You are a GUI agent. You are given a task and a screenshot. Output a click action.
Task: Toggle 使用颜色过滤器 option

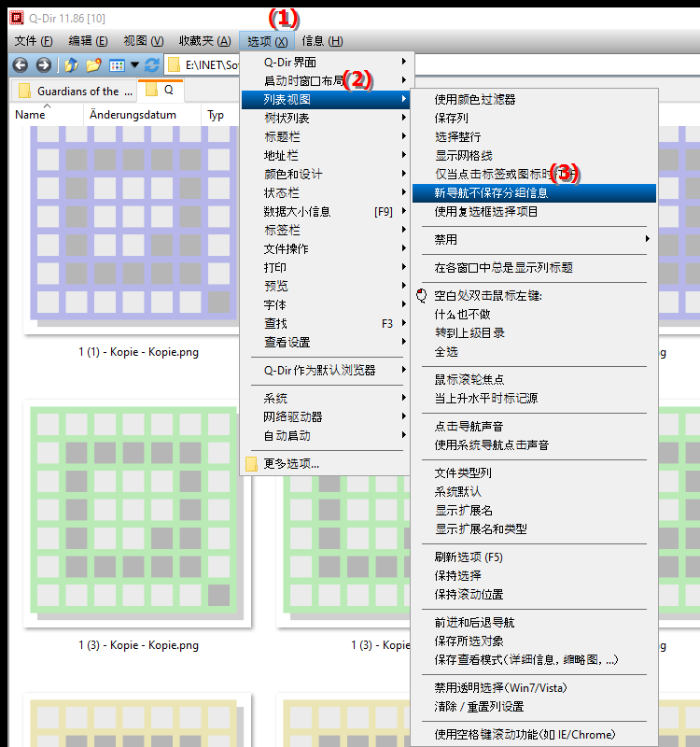click(x=475, y=100)
